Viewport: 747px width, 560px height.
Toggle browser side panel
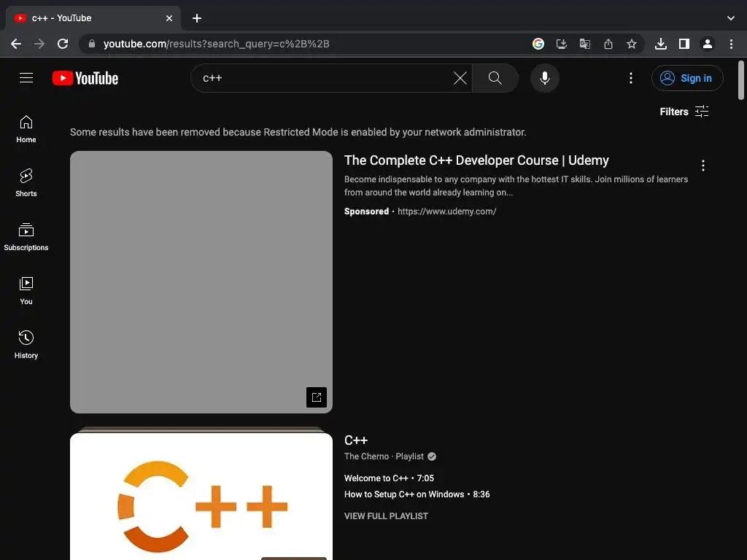coord(684,44)
